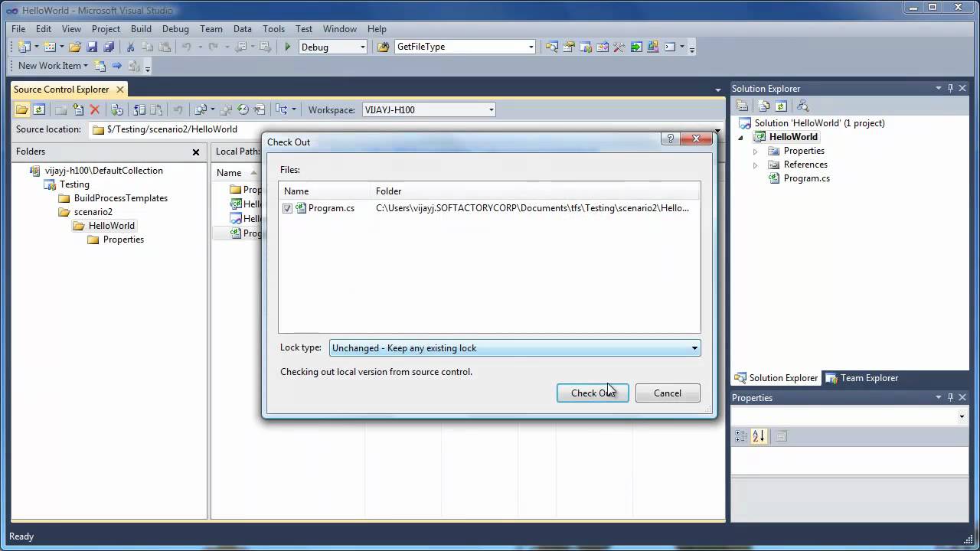The width and height of the screenshot is (980, 551).
Task: Click the green Start Debugging arrow
Action: click(x=287, y=47)
